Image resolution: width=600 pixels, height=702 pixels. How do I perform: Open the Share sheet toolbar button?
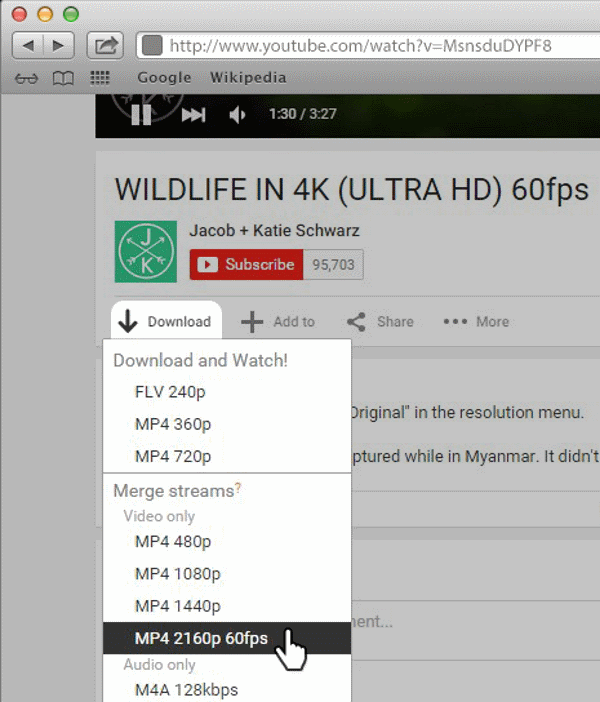click(x=105, y=45)
